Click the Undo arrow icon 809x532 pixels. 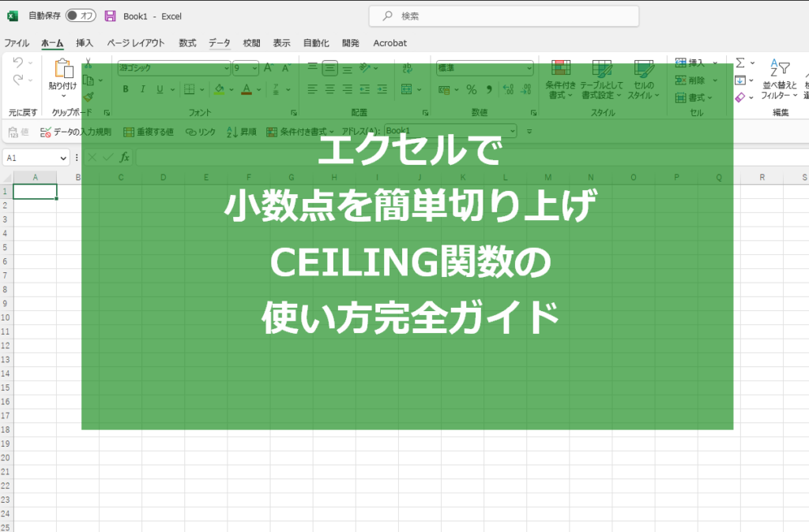point(18,62)
